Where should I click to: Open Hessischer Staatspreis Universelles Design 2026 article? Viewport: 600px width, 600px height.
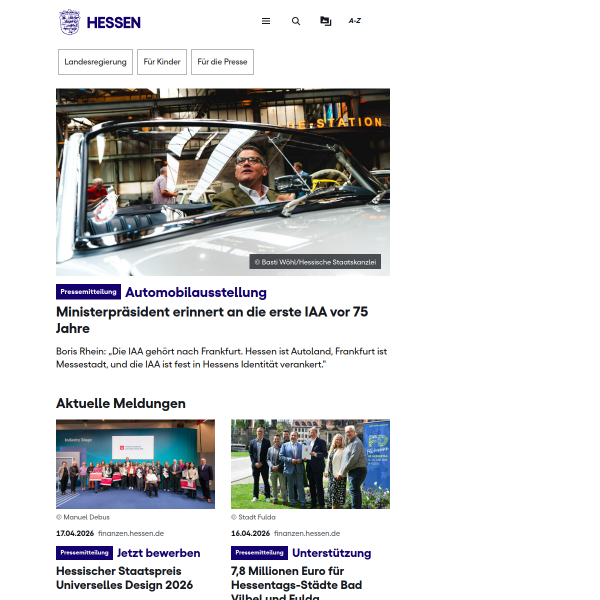tap(124, 578)
